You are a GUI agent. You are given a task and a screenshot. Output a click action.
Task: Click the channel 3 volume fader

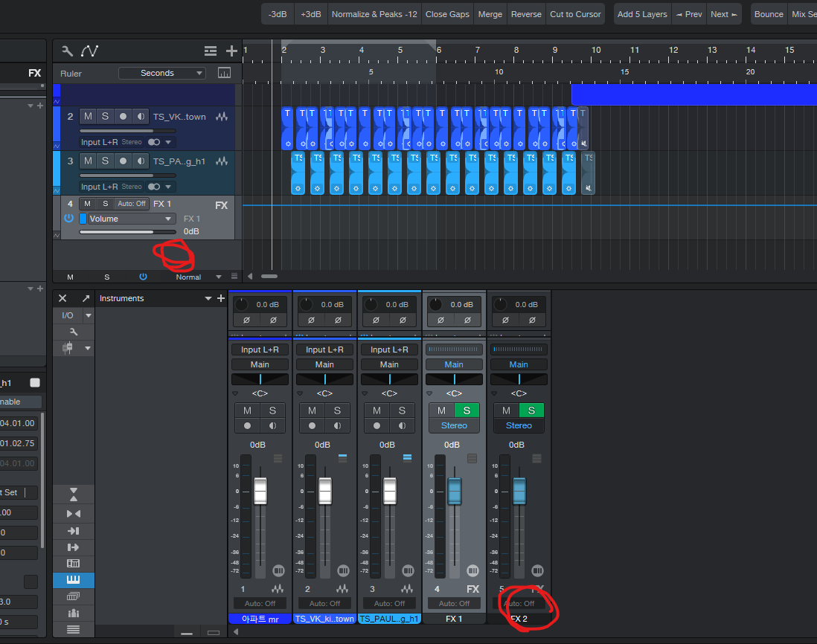[389, 492]
